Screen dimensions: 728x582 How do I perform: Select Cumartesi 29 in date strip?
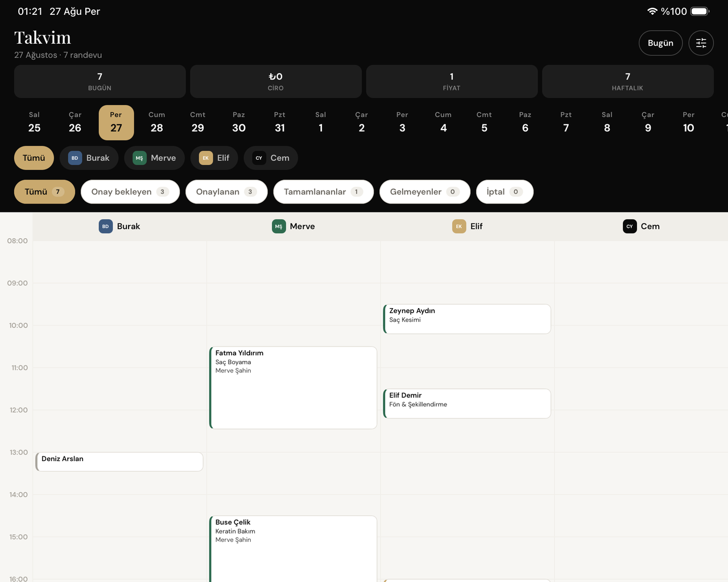click(198, 123)
